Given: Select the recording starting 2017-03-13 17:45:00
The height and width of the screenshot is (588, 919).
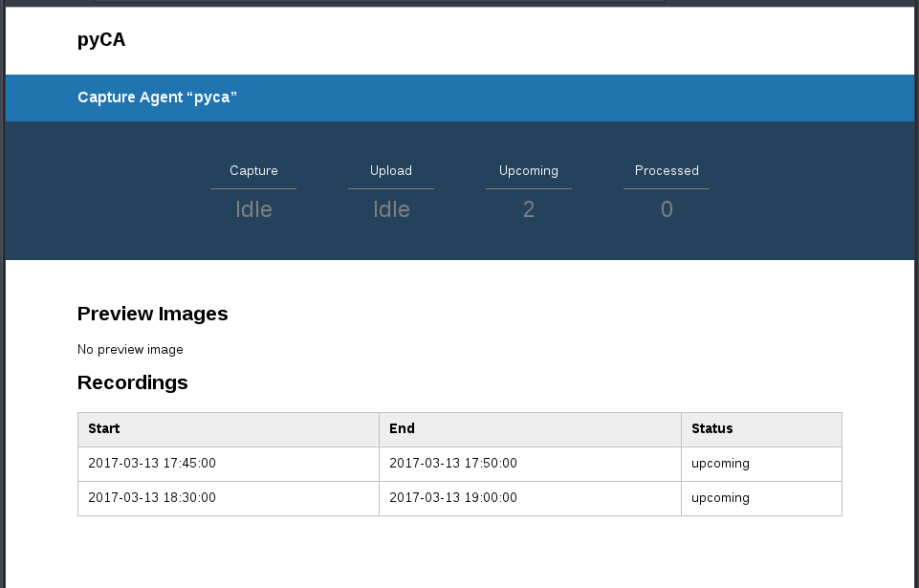Looking at the screenshot, I should [x=151, y=464].
